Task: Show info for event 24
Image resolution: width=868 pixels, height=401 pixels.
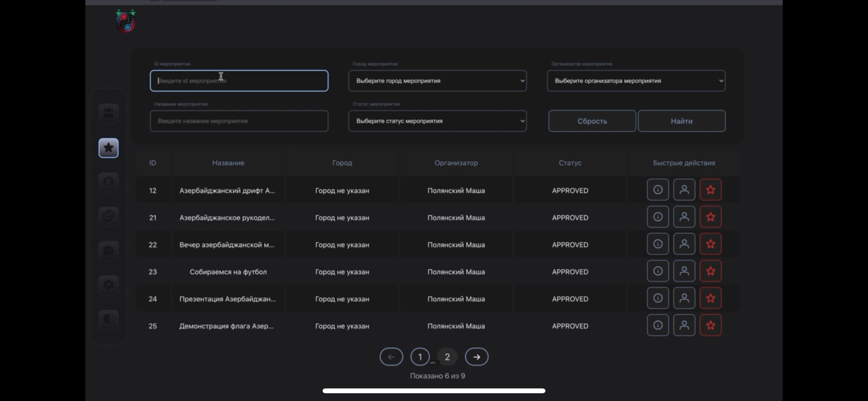Action: pyautogui.click(x=658, y=298)
